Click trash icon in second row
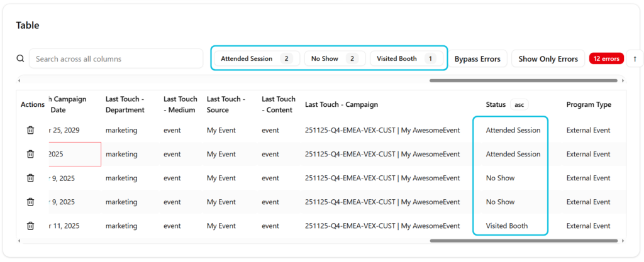 click(x=30, y=154)
